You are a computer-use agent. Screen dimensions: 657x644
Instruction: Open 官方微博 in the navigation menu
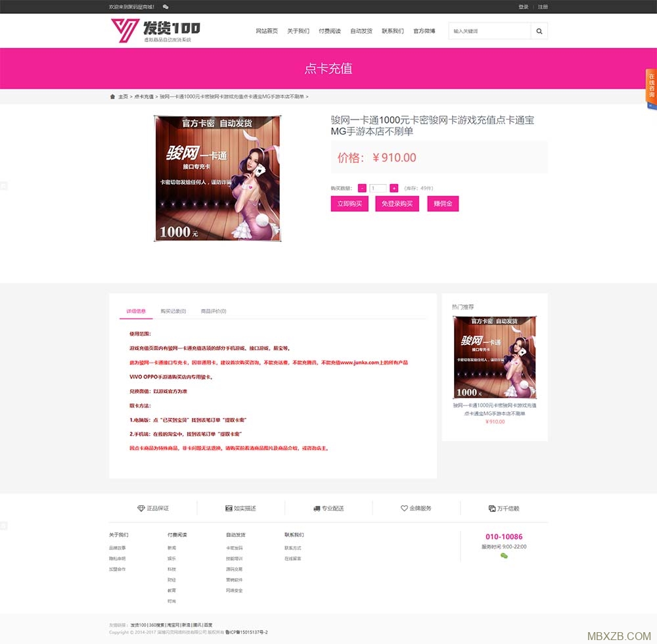(x=424, y=31)
